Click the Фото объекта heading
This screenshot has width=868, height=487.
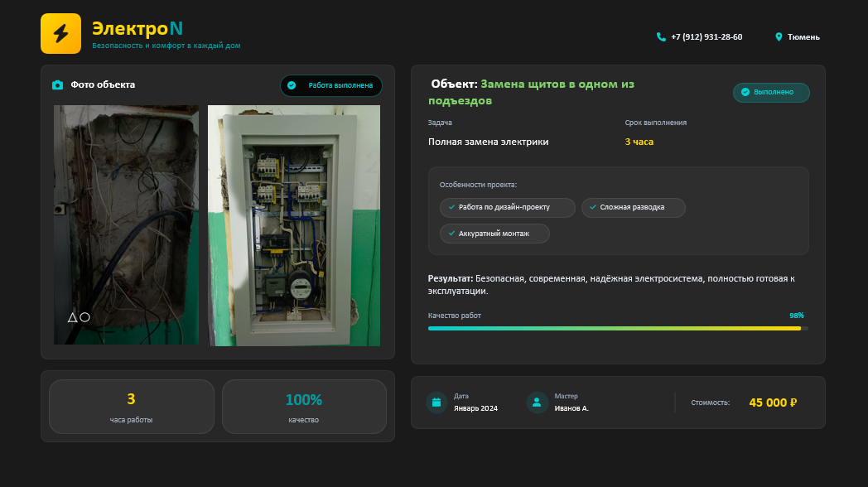103,84
